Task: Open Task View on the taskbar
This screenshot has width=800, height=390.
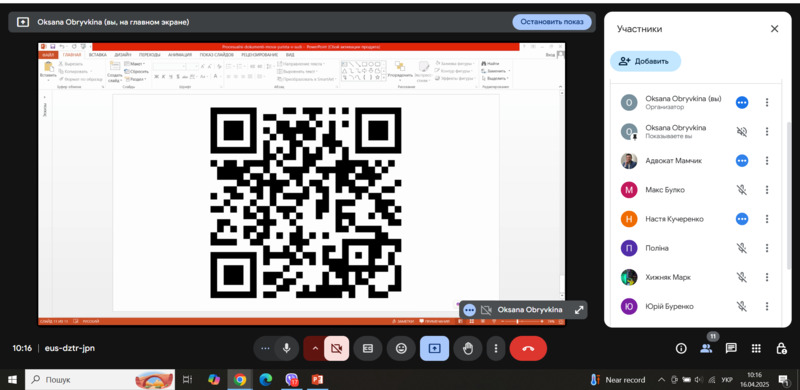Action: pos(188,380)
